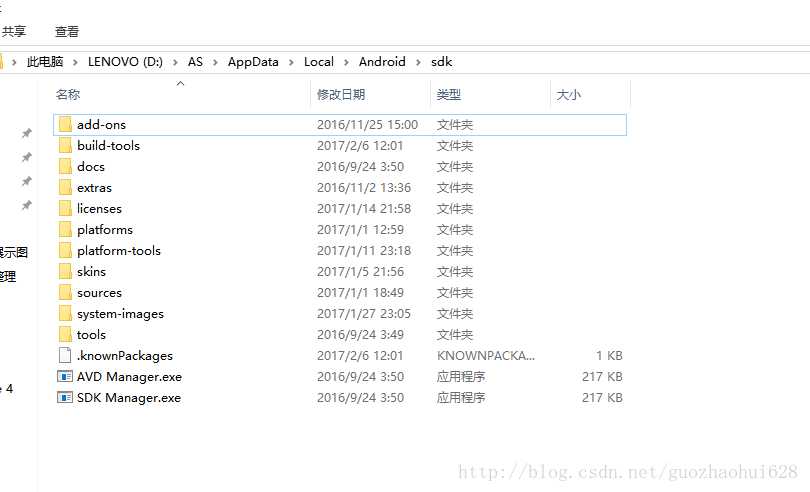Click the system-images folder icon
This screenshot has height=492, width=810.
[65, 314]
